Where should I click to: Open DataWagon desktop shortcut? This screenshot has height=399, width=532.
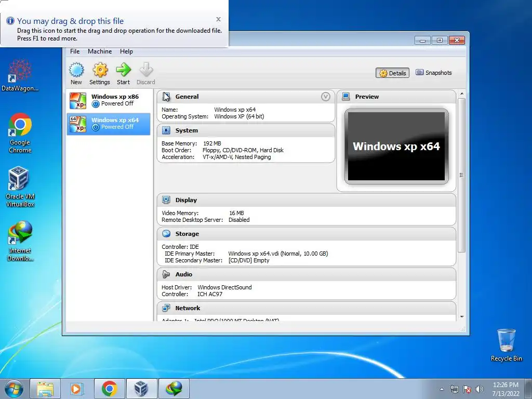tap(20, 75)
